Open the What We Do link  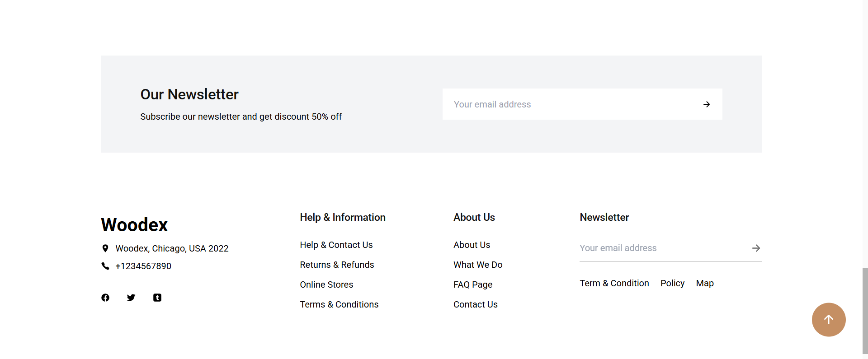(478, 265)
